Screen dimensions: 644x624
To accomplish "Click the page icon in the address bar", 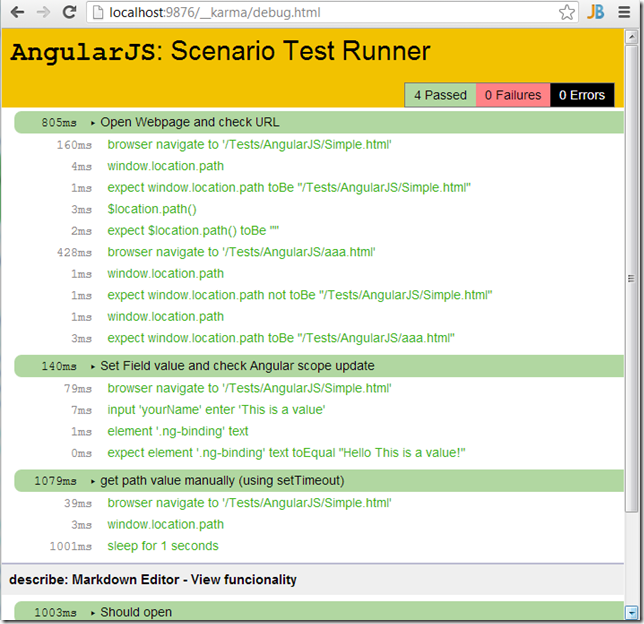I will click(97, 12).
